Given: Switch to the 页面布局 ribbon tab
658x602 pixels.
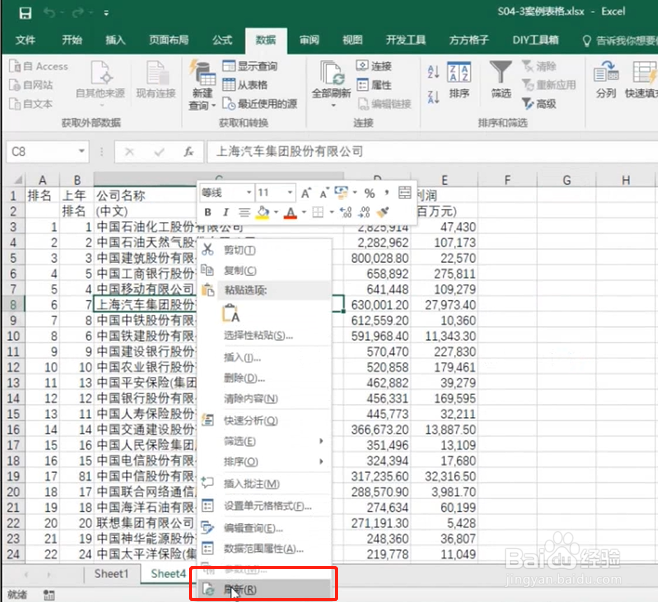Looking at the screenshot, I should coord(169,40).
